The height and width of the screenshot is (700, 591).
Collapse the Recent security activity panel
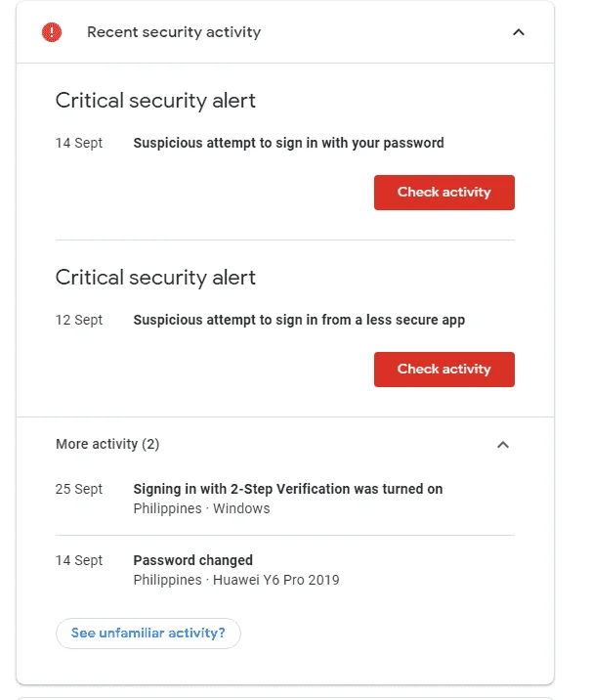[x=519, y=32]
